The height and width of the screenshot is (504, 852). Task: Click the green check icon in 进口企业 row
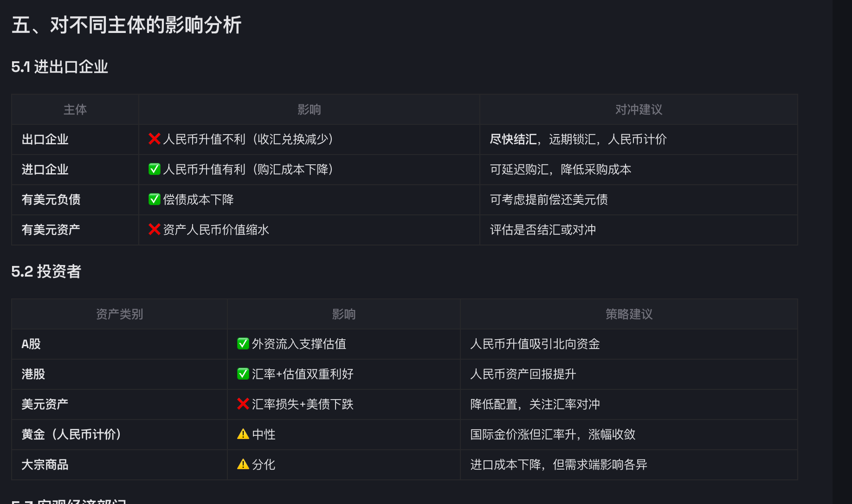(x=154, y=169)
